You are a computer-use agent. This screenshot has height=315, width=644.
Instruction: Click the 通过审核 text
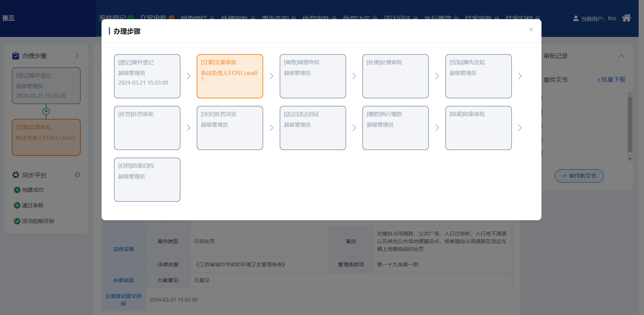(33, 206)
